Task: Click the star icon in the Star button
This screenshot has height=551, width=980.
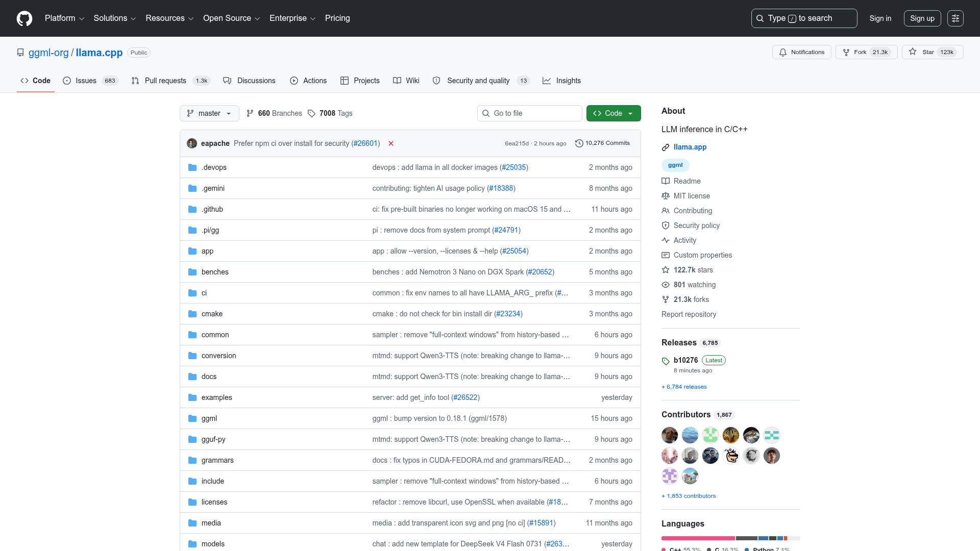Action: 913,52
